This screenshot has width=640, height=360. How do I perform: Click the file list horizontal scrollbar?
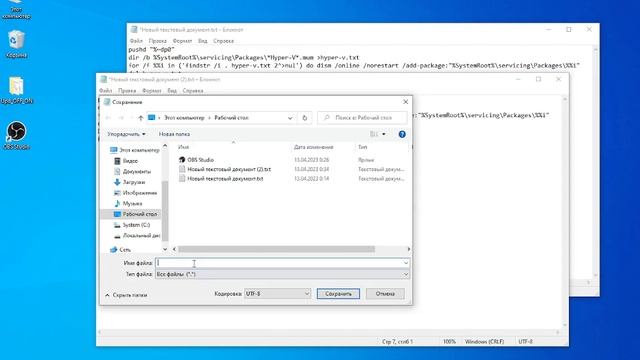(x=276, y=249)
